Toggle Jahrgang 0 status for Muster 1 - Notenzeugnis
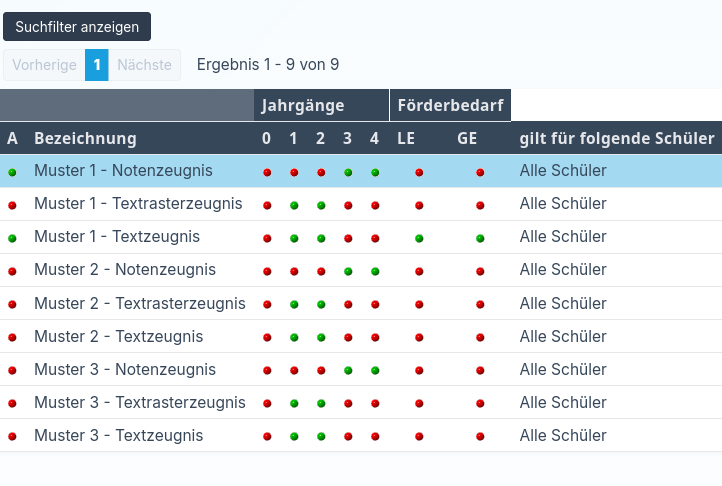This screenshot has height=486, width=722. point(267,172)
